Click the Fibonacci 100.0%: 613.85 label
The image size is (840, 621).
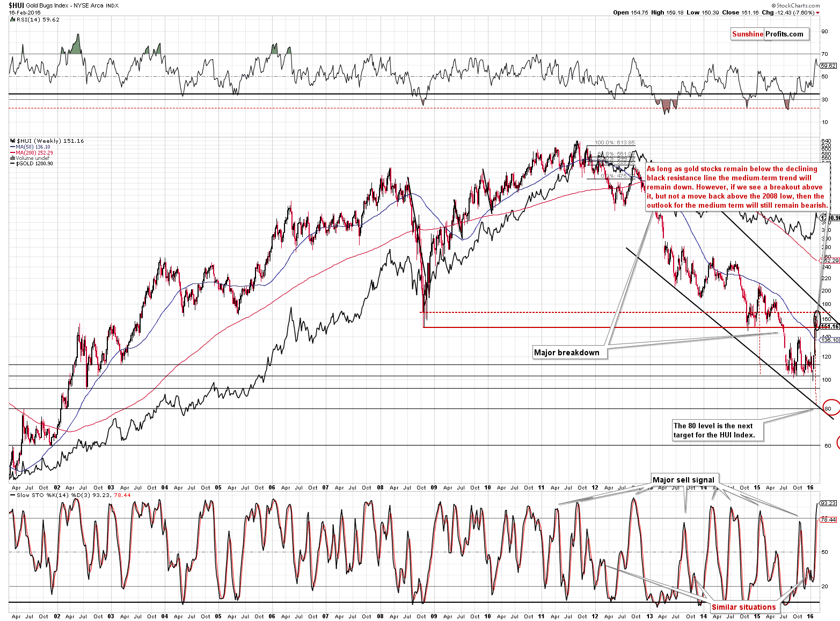615,143
